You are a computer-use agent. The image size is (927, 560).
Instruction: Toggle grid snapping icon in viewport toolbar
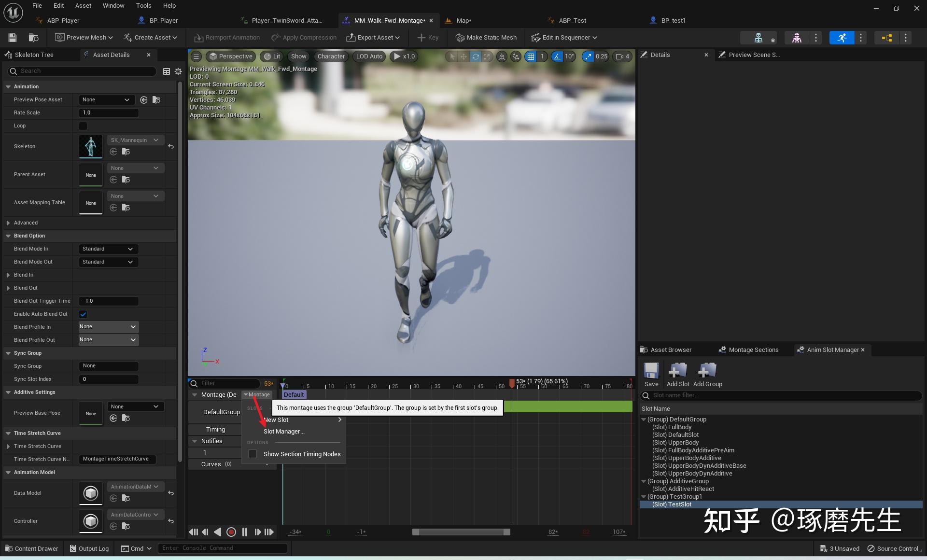[x=531, y=56]
